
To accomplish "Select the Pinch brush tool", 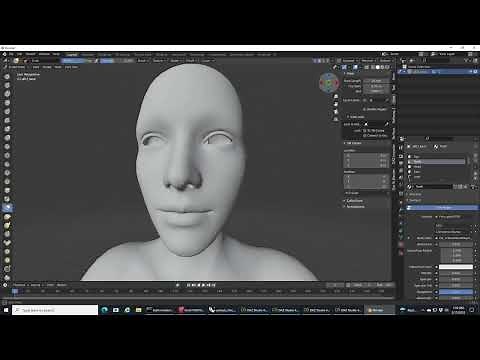I will click(7, 199).
